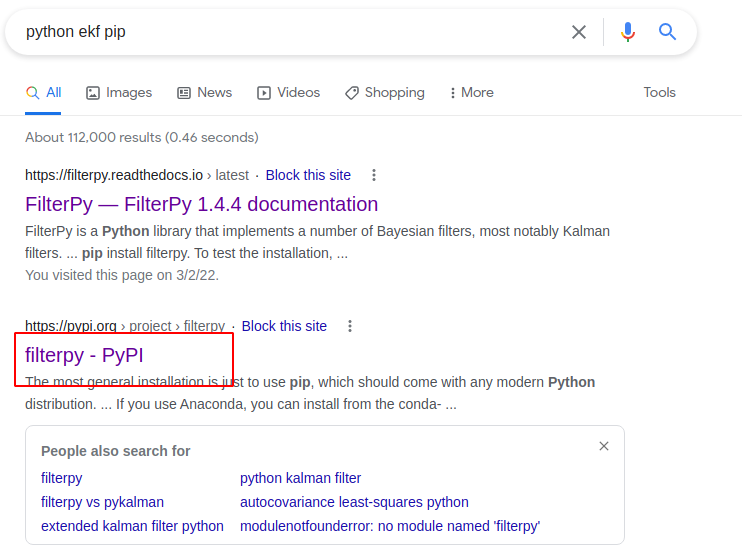Switch to the Images tab

[x=119, y=93]
